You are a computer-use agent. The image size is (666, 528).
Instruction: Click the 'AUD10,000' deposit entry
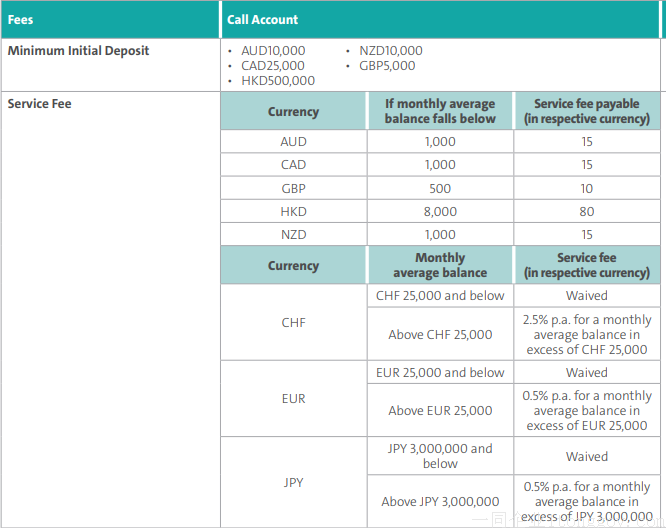pos(273,51)
